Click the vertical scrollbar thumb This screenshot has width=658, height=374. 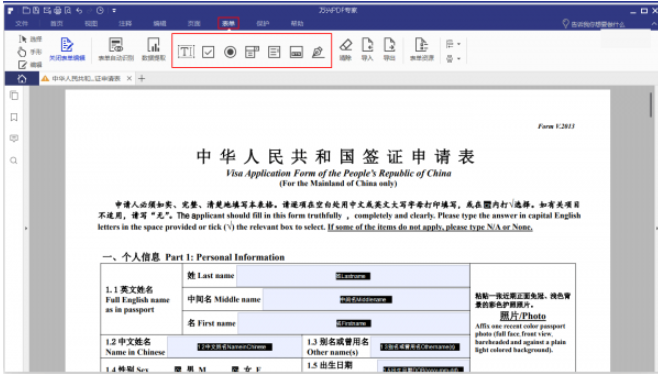coord(651,105)
